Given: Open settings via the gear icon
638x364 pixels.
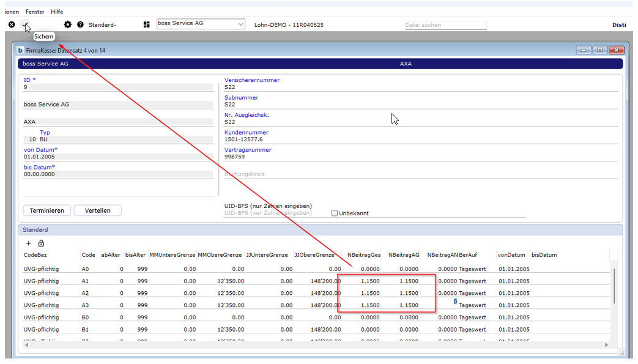Looking at the screenshot, I should [x=68, y=24].
